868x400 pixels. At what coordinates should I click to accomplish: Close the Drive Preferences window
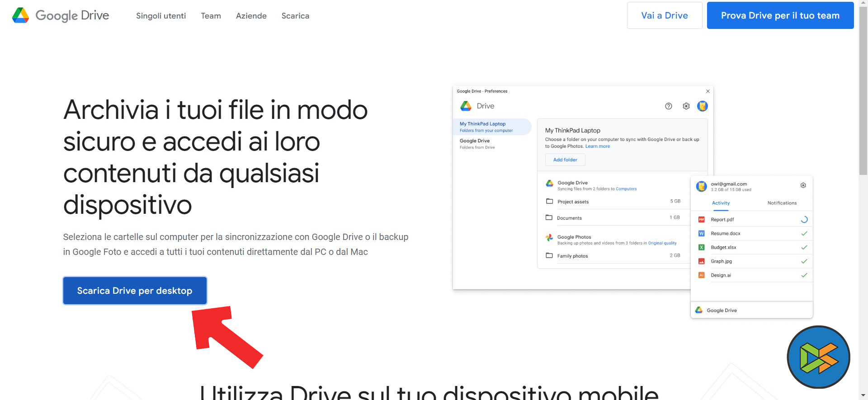[x=708, y=91]
